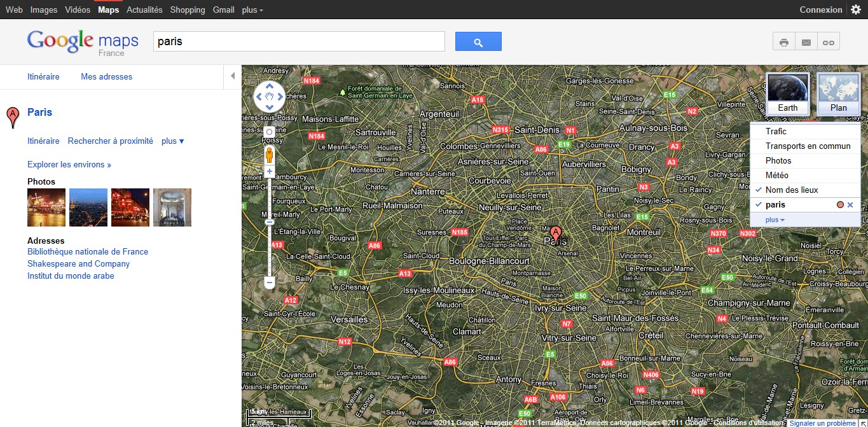
Task: Open second Paris photo thumbnail
Action: pyautogui.click(x=88, y=207)
